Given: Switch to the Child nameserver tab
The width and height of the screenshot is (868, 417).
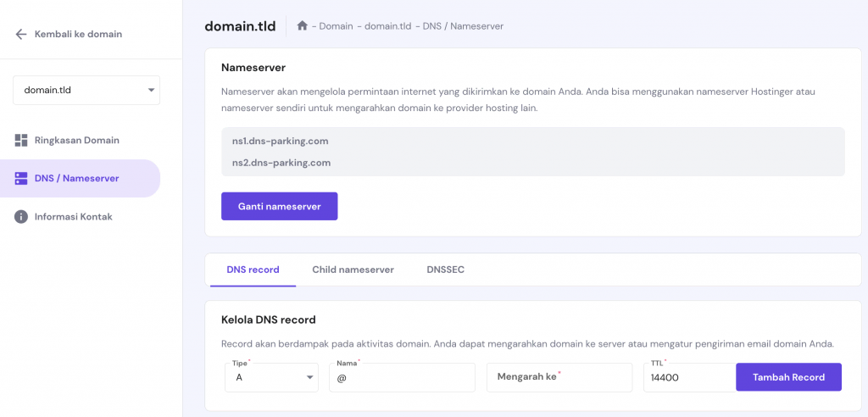Looking at the screenshot, I should pyautogui.click(x=353, y=270).
